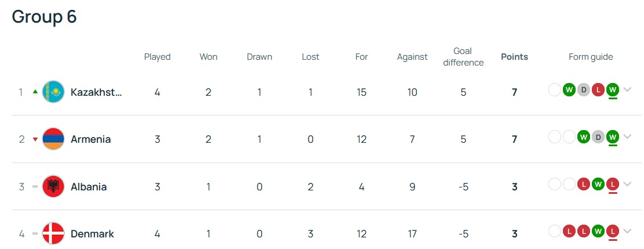Click Kazakhstan's red L form badge
The width and height of the screenshot is (644, 249).
[x=598, y=89]
